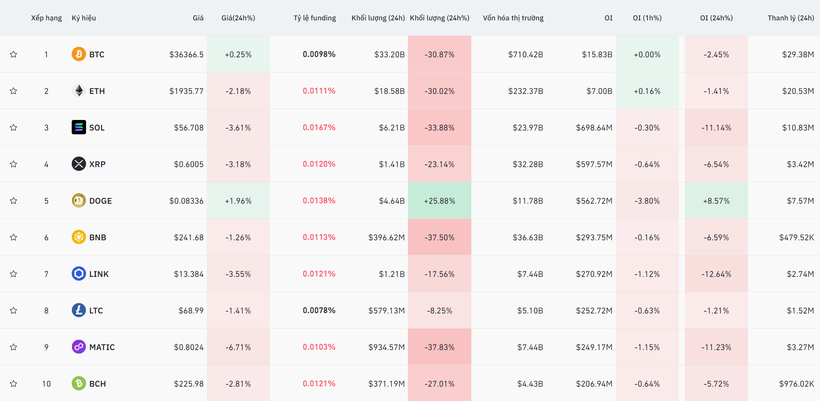Image resolution: width=820 pixels, height=401 pixels.
Task: Click the Solana SOL coin icon
Action: click(x=79, y=127)
